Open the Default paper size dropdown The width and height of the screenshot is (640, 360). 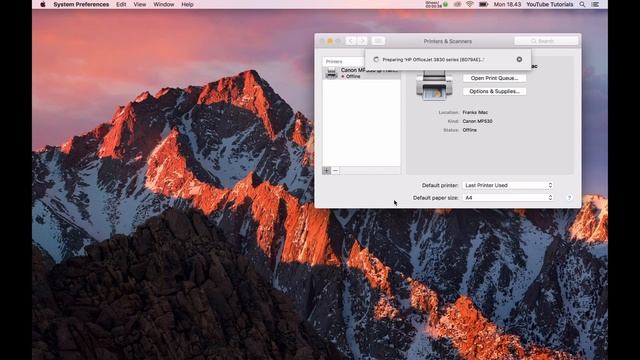508,198
